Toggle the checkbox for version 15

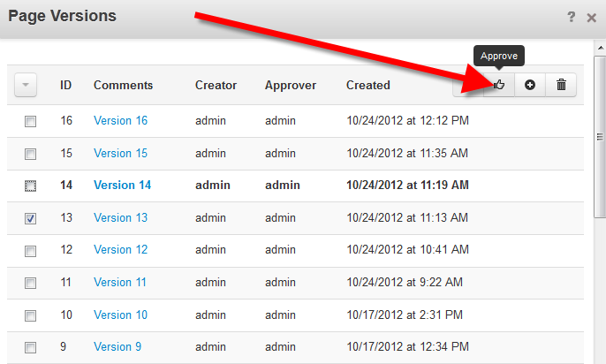pos(30,154)
